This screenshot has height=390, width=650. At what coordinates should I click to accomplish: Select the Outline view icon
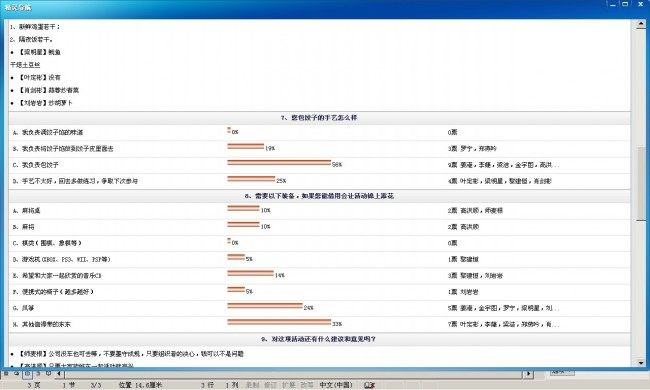(38, 373)
